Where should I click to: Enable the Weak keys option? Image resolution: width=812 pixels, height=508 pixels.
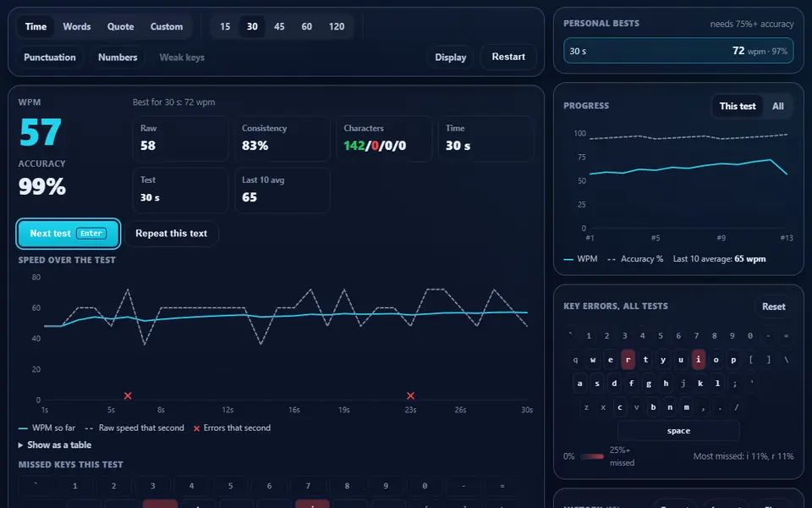[x=182, y=58]
